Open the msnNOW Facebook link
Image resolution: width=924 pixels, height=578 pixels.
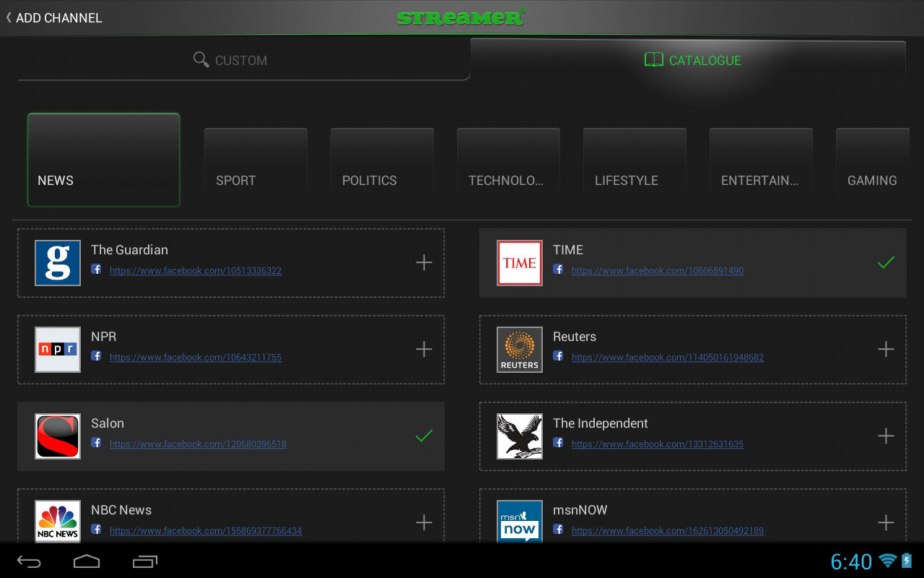coord(668,531)
